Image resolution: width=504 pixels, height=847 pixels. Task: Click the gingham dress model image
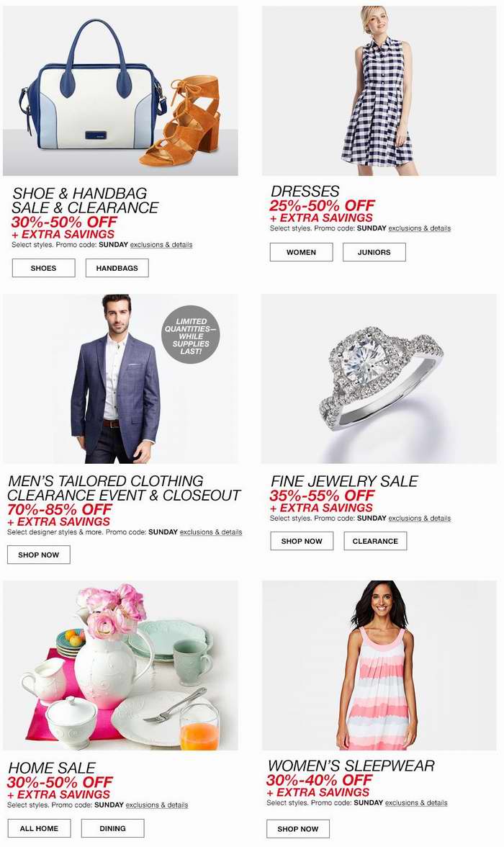click(379, 91)
